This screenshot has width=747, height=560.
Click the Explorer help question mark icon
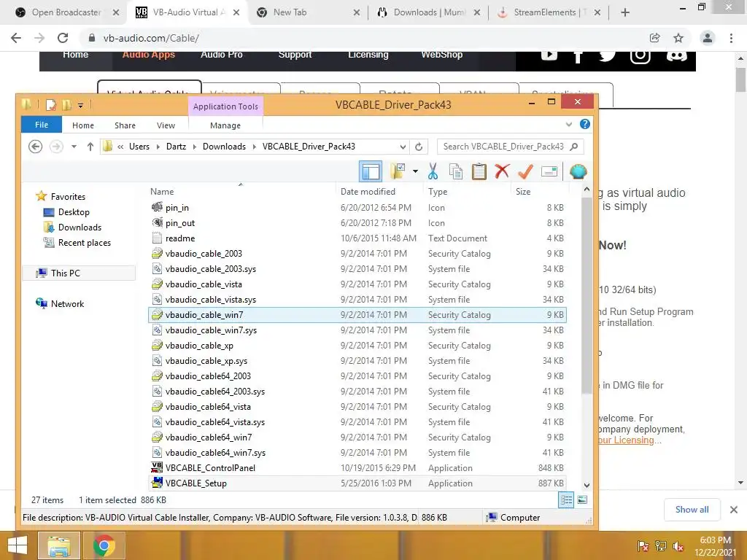click(585, 124)
